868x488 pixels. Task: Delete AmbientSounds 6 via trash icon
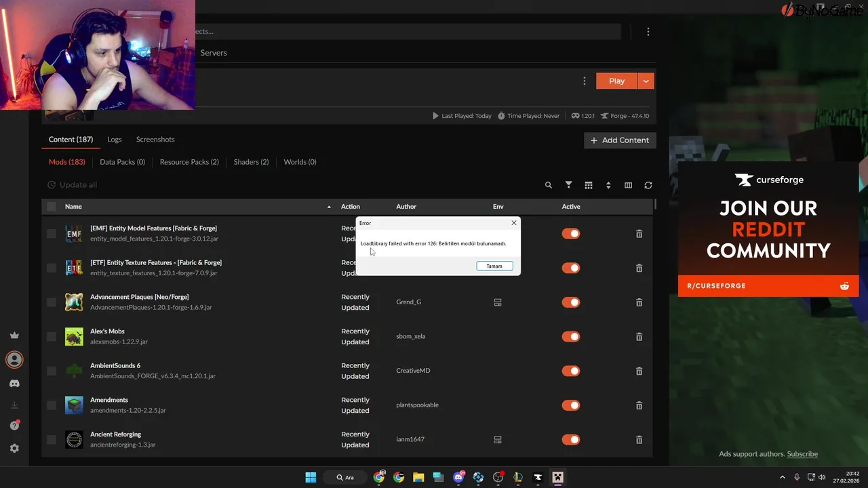click(639, 371)
